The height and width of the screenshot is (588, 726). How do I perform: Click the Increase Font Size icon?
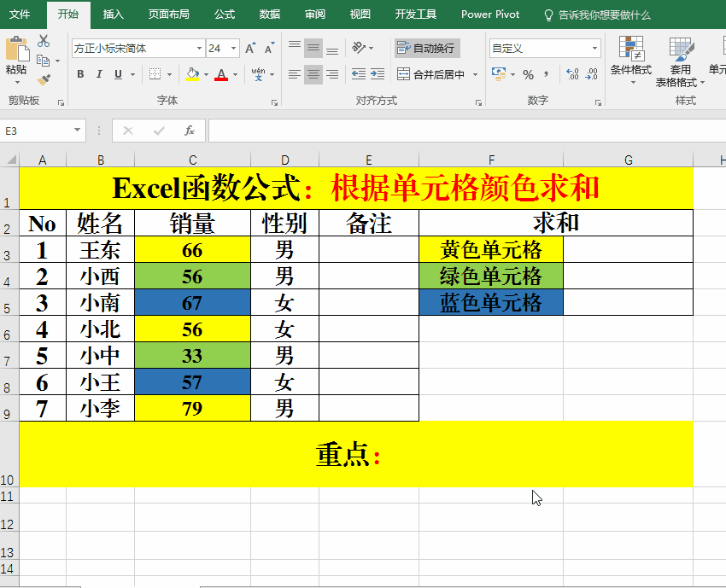click(249, 49)
